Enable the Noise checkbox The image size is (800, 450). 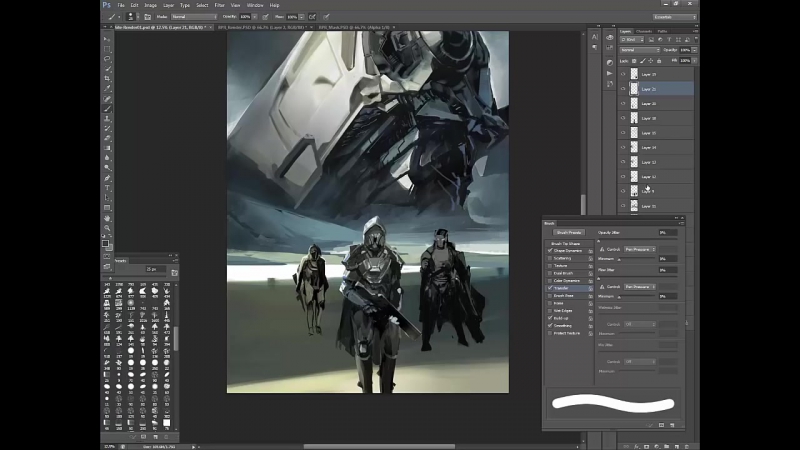pyautogui.click(x=550, y=303)
